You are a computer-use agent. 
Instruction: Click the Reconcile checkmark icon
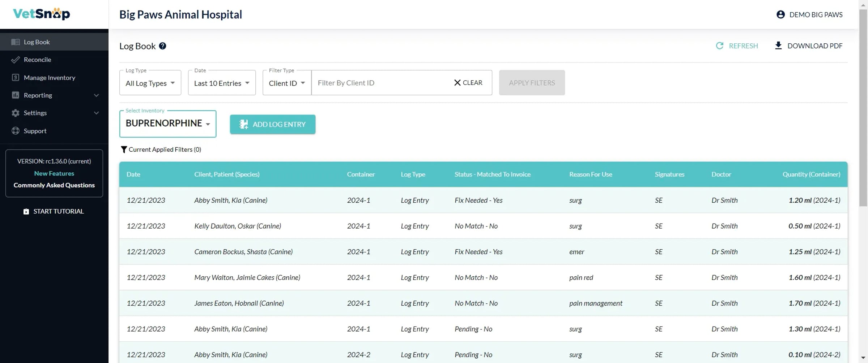pos(16,60)
